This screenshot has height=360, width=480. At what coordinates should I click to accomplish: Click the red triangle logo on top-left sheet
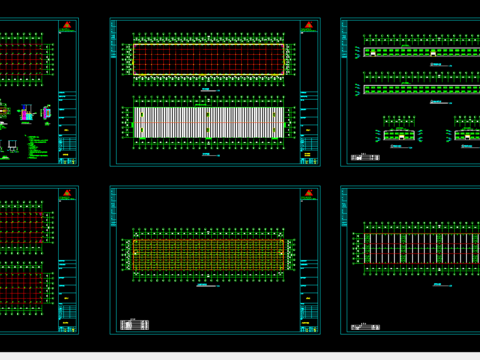coord(67,25)
